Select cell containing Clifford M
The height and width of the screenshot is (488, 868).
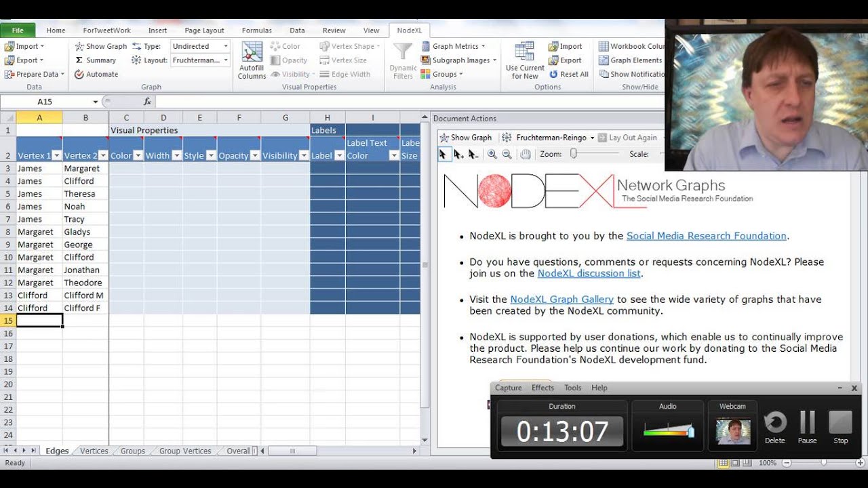85,296
